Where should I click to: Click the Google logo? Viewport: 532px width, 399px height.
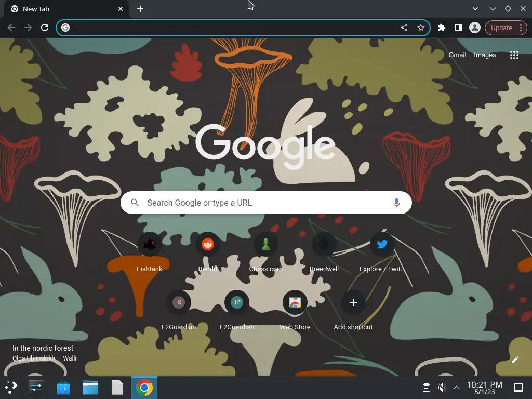[265, 146]
